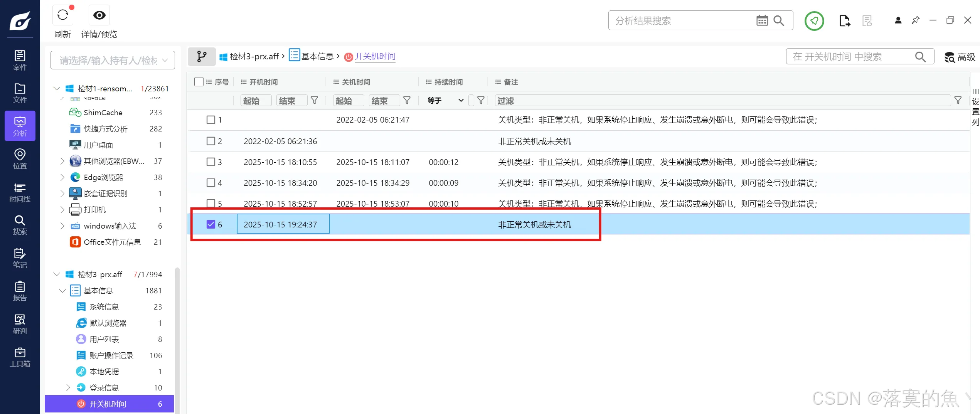Open the 等于 comparison dropdown
Screen dimensions: 980x414
[x=445, y=101]
